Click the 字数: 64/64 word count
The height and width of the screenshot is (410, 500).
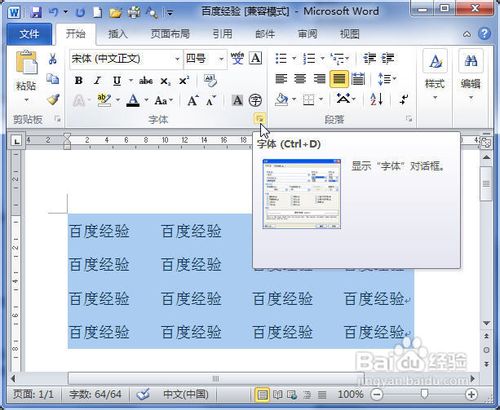coord(95,395)
